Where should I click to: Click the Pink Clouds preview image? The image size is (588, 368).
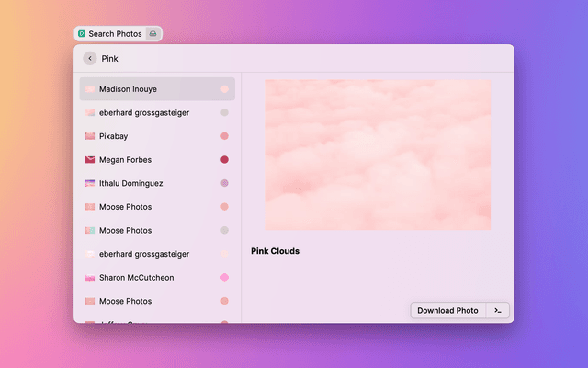click(378, 155)
